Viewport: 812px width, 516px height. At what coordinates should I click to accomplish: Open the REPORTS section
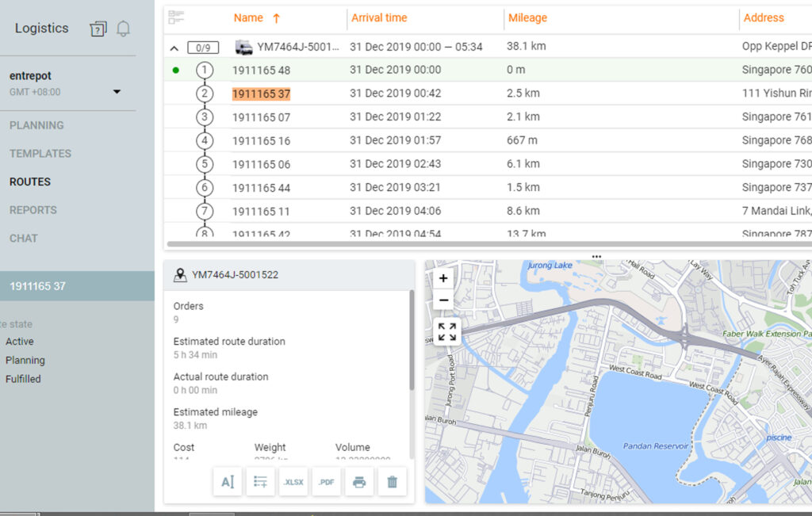point(33,210)
